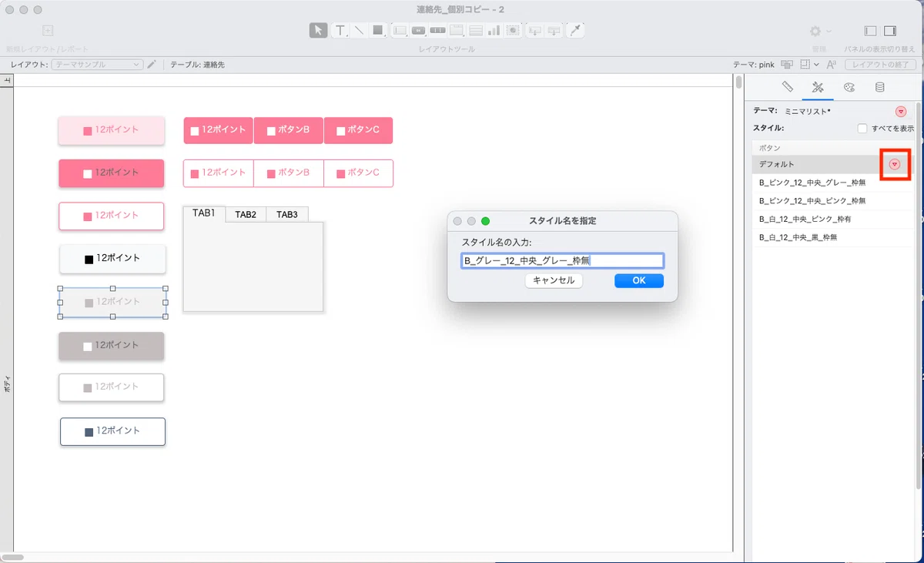Select the navy-outlined 12ポイント button
This screenshot has width=924, height=563.
click(x=112, y=431)
